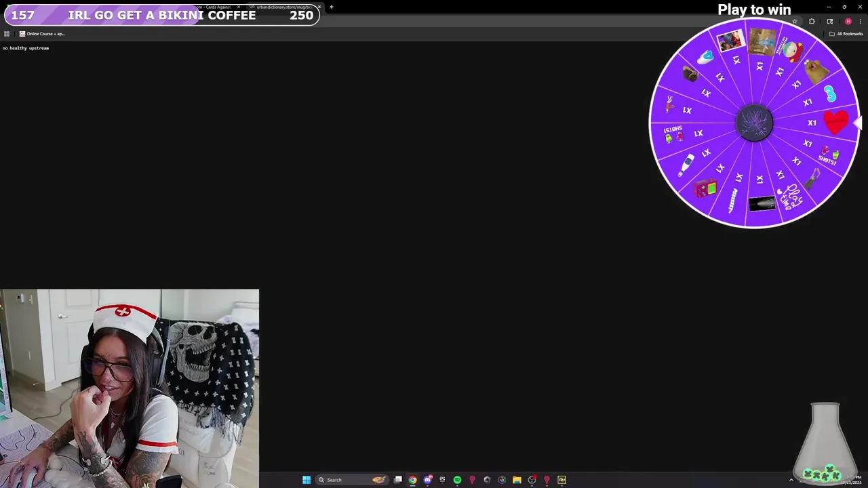Open the yellow-framed app at taskbar end
The height and width of the screenshot is (488, 868).
click(561, 480)
